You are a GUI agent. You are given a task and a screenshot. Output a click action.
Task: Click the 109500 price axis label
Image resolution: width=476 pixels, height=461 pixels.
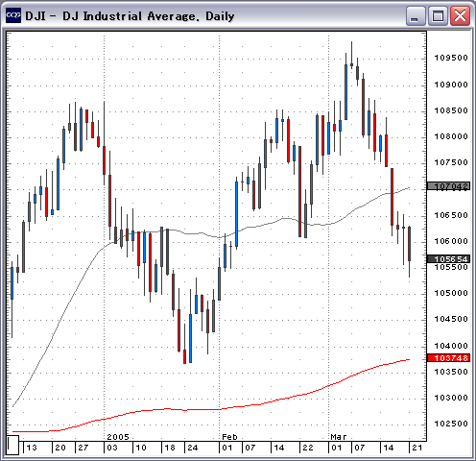[x=451, y=58]
